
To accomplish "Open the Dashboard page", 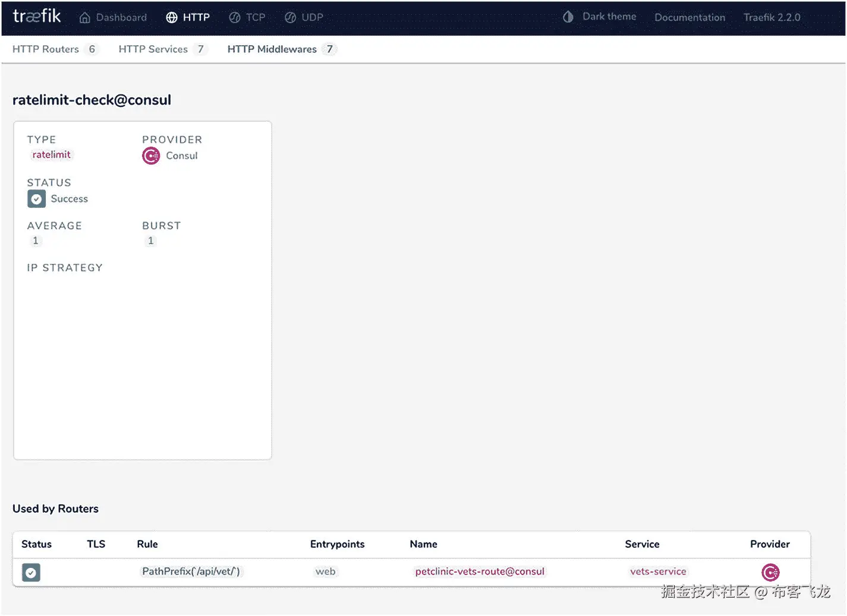I will 113,18.
